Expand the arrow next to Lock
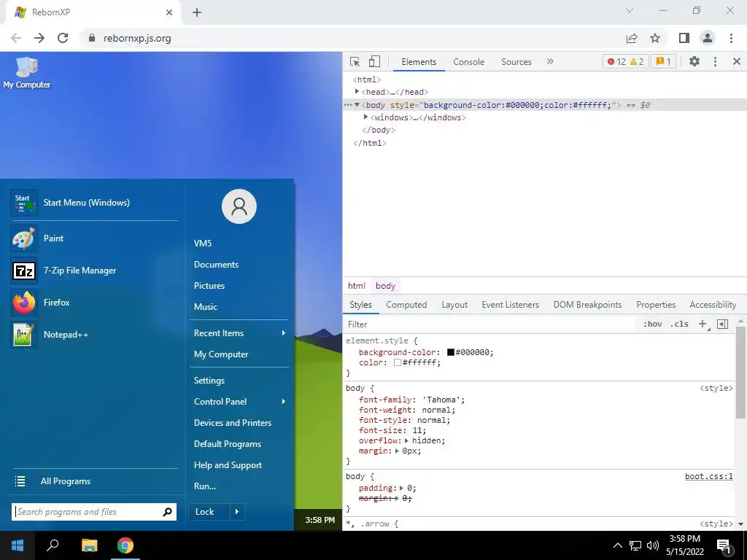Image resolution: width=747 pixels, height=560 pixels. pos(237,512)
